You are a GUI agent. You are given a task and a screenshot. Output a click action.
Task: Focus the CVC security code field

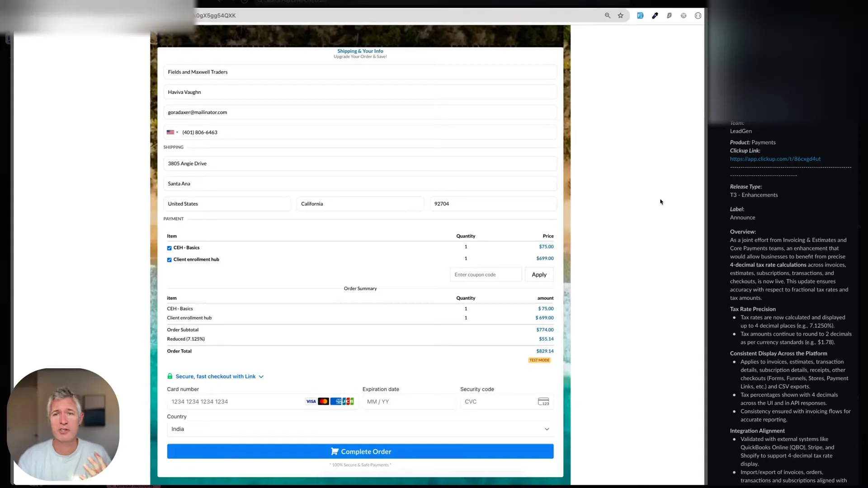pos(507,402)
